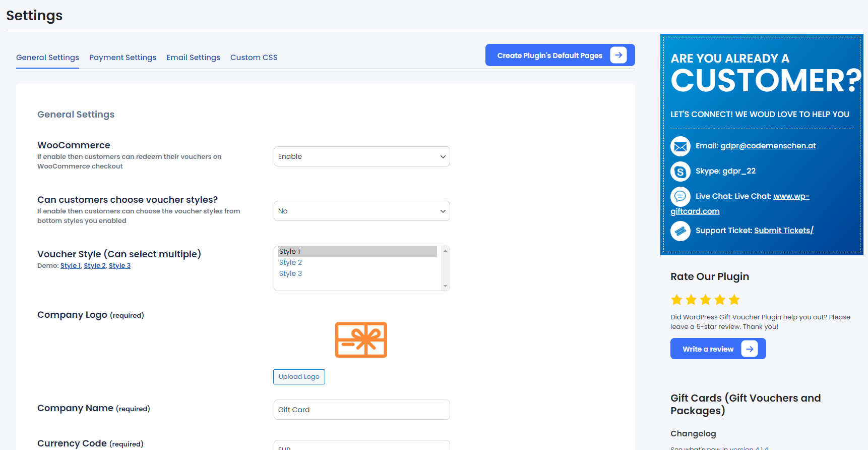Open the WooCommerce Enable dropdown

pyautogui.click(x=361, y=156)
